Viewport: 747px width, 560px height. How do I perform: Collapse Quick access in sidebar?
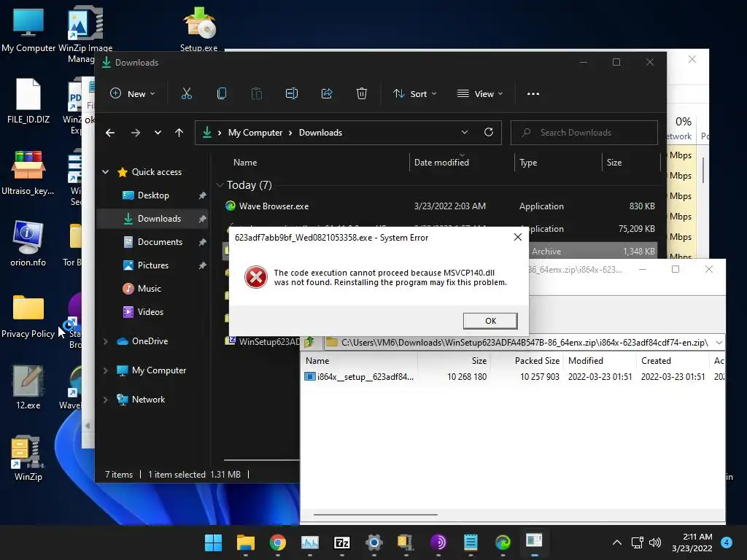pyautogui.click(x=105, y=172)
